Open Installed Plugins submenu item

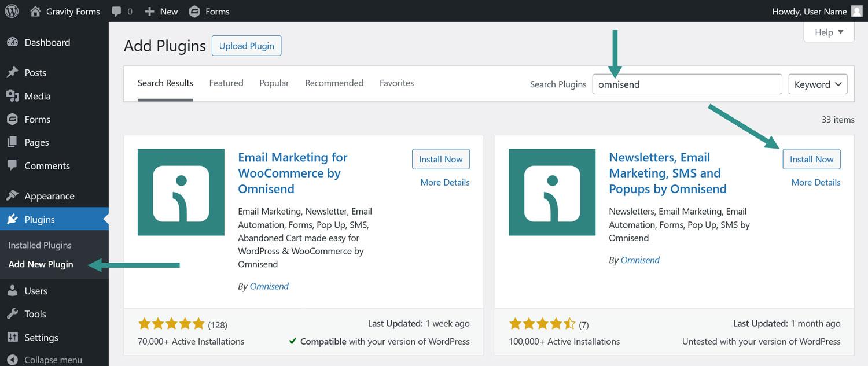(x=40, y=245)
